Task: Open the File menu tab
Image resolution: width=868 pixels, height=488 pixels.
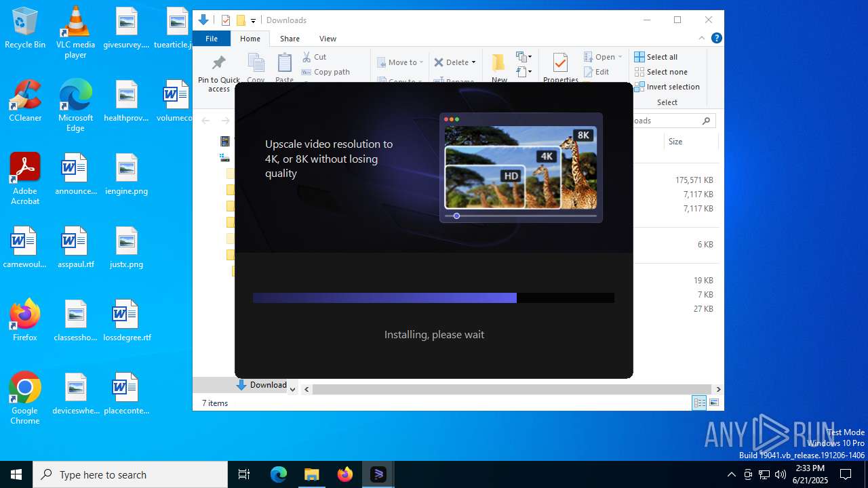Action: point(212,39)
